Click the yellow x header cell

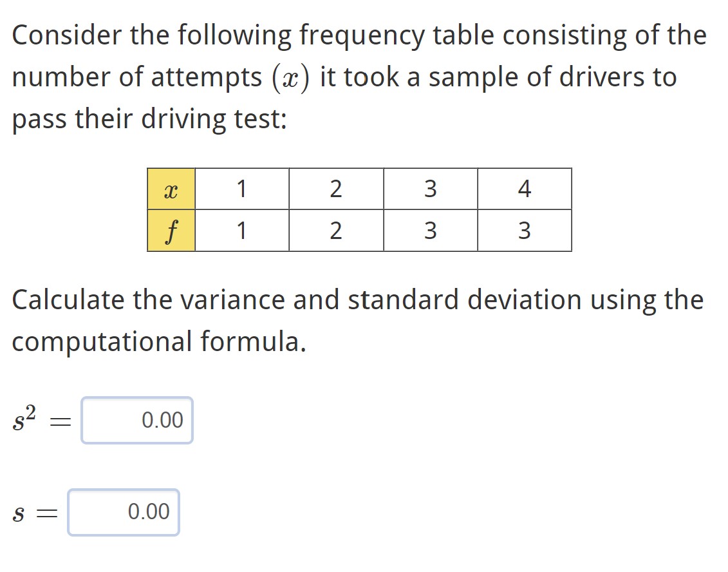171,188
